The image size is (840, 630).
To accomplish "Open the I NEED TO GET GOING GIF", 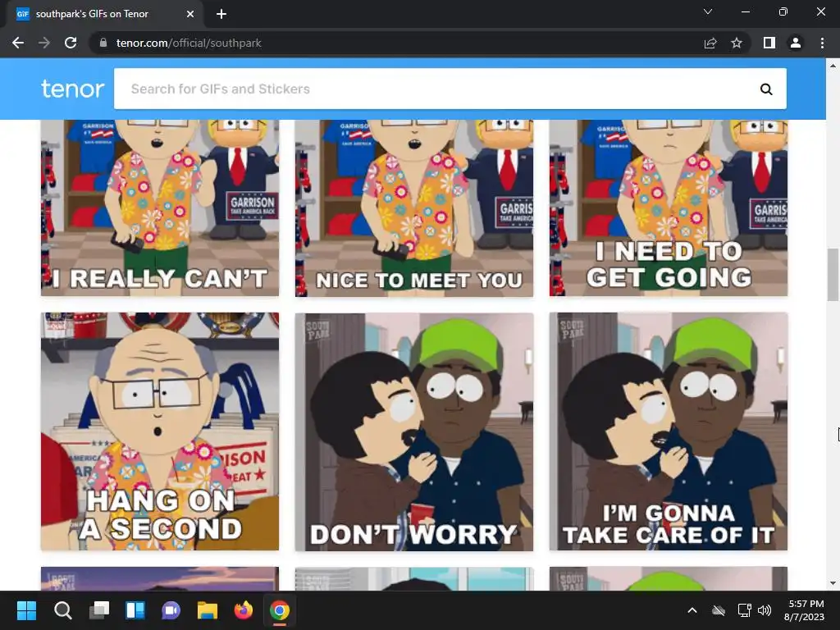I will coord(669,208).
